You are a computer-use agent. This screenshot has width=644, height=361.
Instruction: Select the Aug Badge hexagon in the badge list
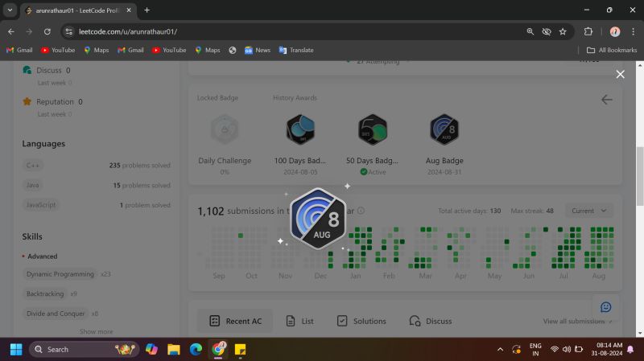pyautogui.click(x=444, y=129)
